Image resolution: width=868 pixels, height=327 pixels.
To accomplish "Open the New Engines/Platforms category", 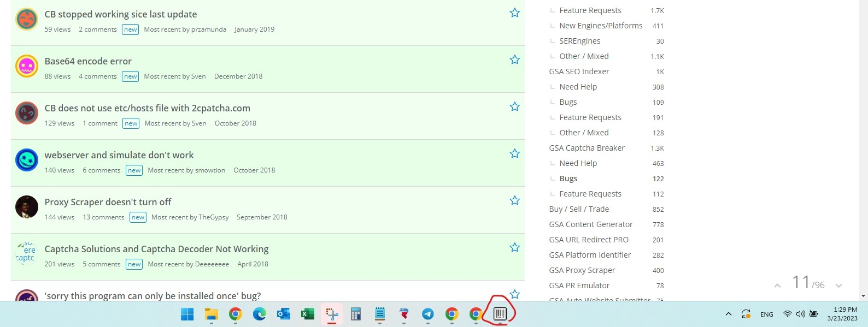I will pyautogui.click(x=601, y=26).
